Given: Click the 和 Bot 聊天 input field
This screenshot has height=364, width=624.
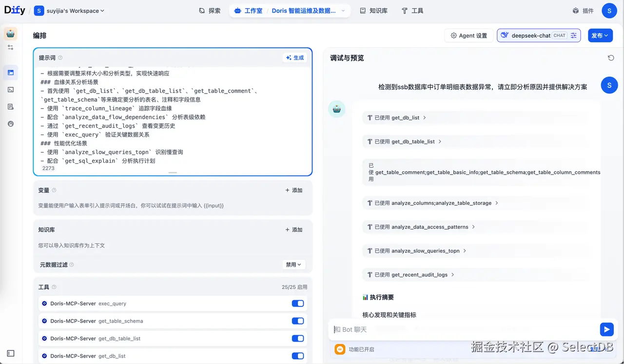Looking at the screenshot, I should (439, 329).
